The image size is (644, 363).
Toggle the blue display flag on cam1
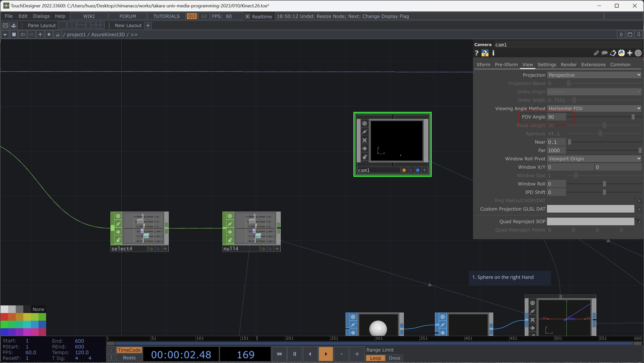pos(418,170)
